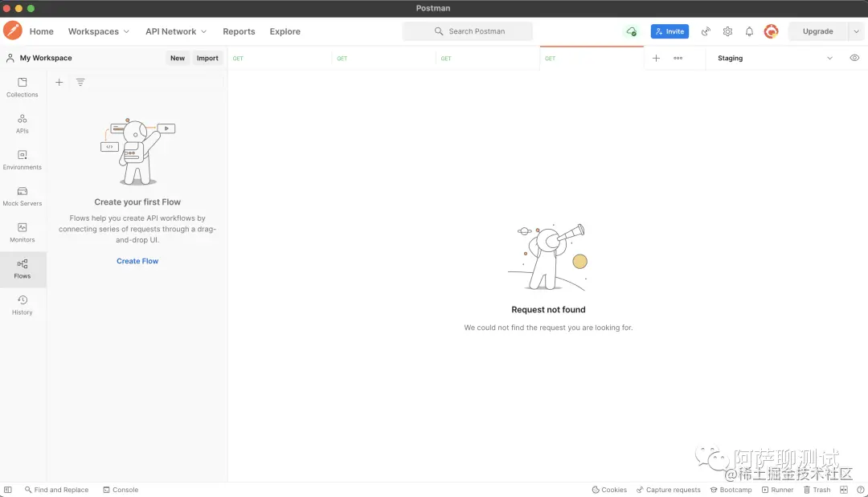868x497 pixels.
Task: Open the Reports menu item
Action: (x=240, y=31)
